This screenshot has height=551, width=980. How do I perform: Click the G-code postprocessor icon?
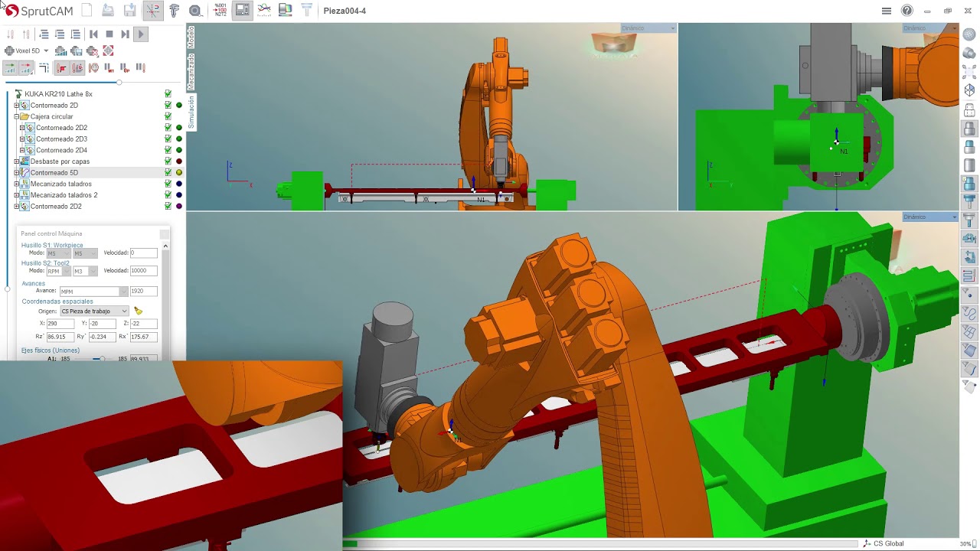coord(220,11)
